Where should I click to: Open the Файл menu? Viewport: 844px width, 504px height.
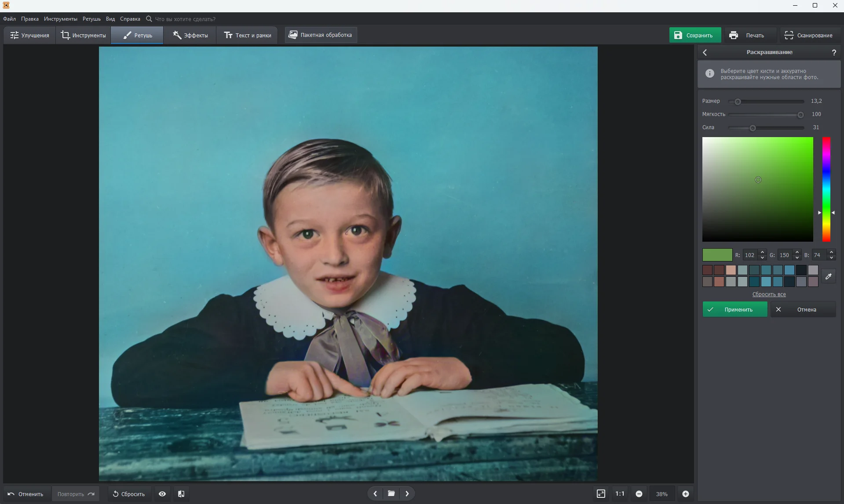[x=9, y=19]
